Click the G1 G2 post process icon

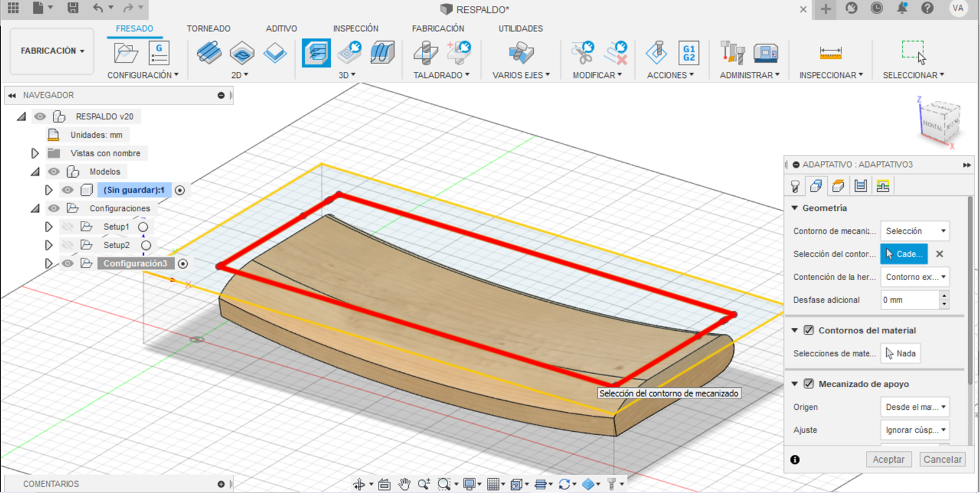[689, 53]
